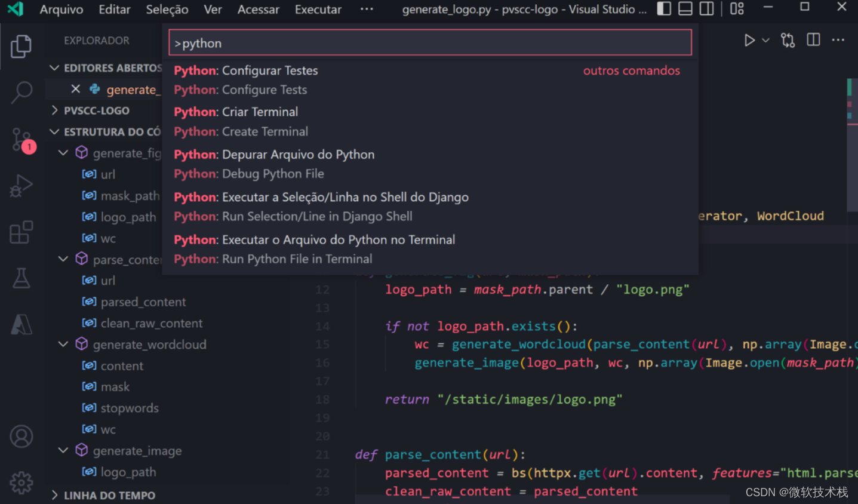
Task: Click variable icon beside mask_path
Action: point(89,195)
